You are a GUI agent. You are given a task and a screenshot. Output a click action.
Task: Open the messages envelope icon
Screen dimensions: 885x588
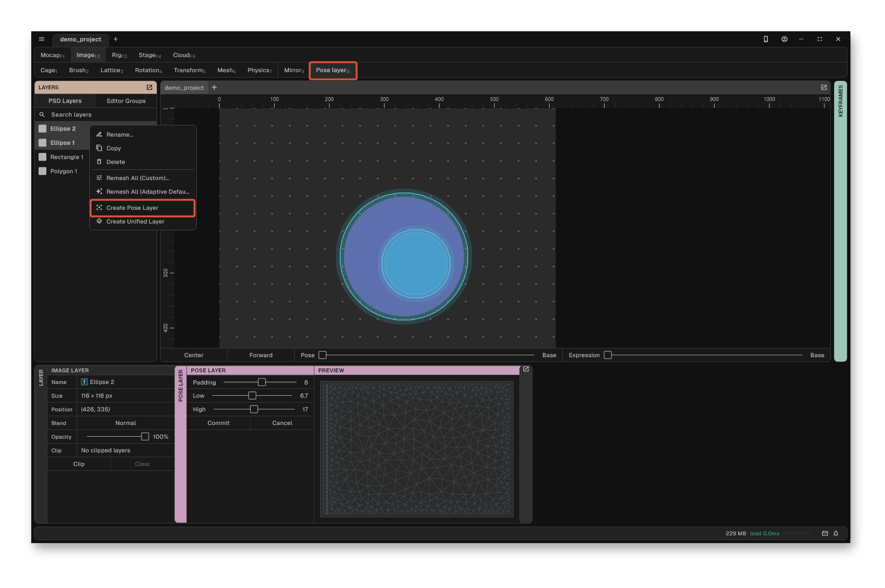click(x=825, y=533)
